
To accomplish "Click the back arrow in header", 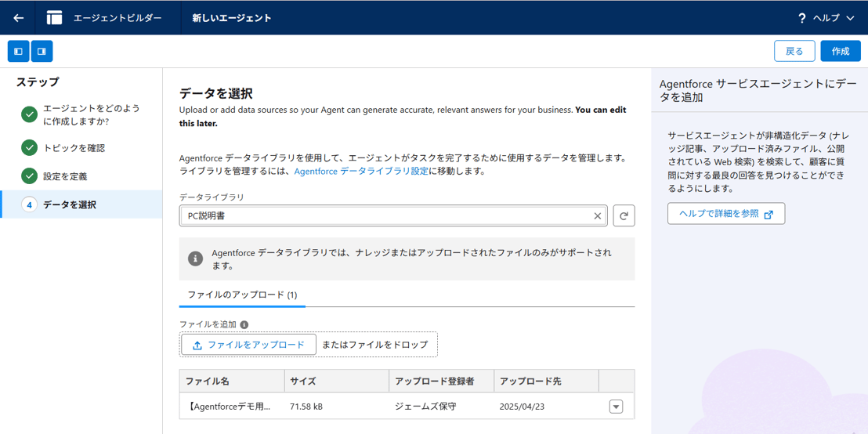I will point(18,18).
